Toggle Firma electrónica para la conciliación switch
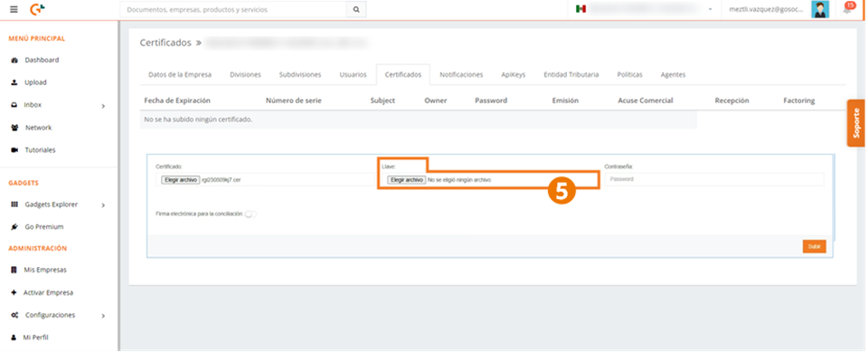This screenshot has width=868, height=352. pyautogui.click(x=250, y=214)
